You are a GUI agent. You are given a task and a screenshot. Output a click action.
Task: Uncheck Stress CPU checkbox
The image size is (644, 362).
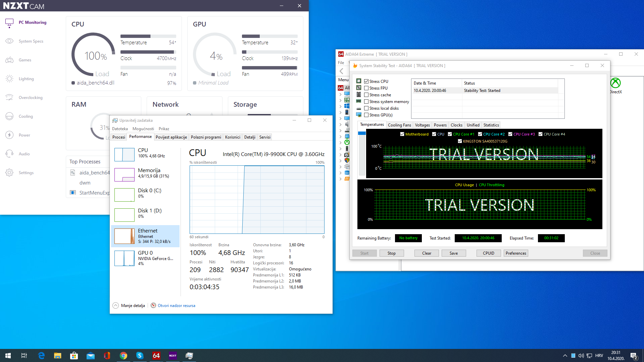(366, 82)
